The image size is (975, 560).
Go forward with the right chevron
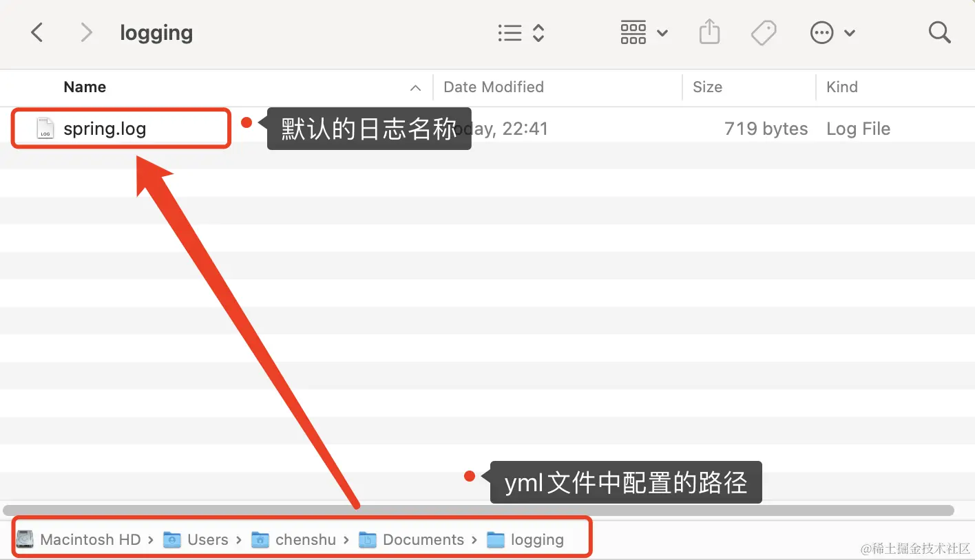click(86, 32)
